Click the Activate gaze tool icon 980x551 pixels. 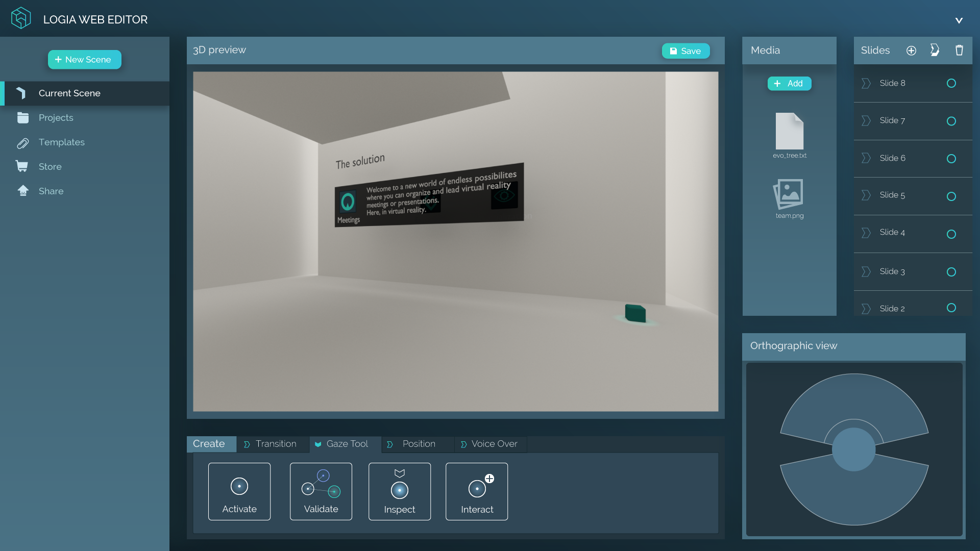coord(239,486)
